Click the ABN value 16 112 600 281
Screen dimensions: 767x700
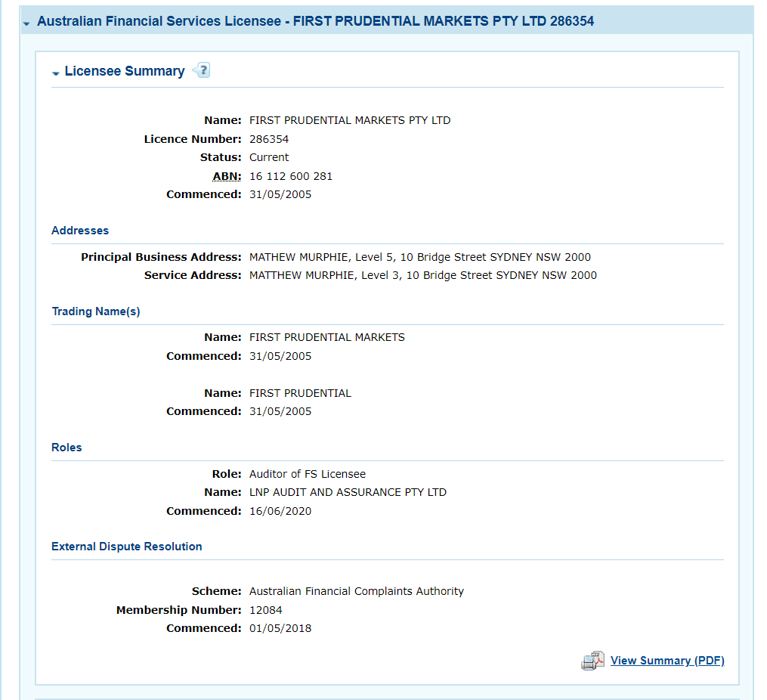[291, 176]
